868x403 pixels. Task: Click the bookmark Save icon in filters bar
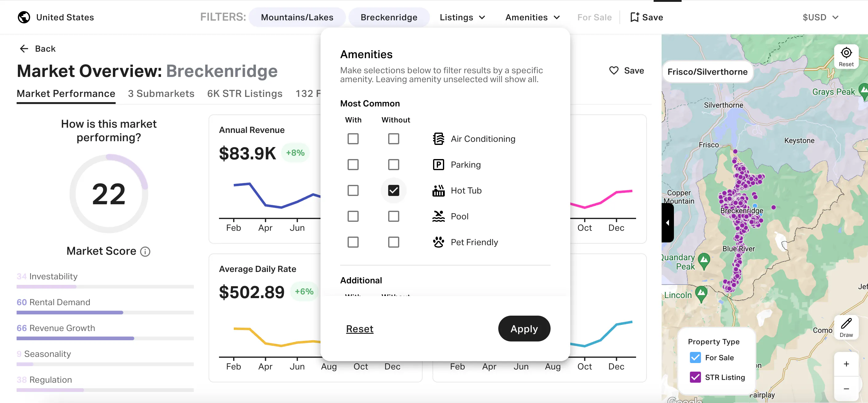pos(635,17)
